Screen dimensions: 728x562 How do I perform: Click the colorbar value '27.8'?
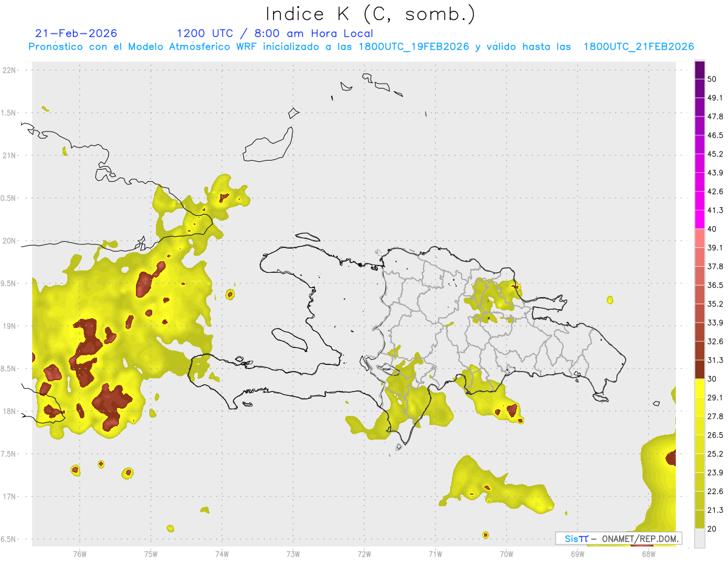[715, 416]
